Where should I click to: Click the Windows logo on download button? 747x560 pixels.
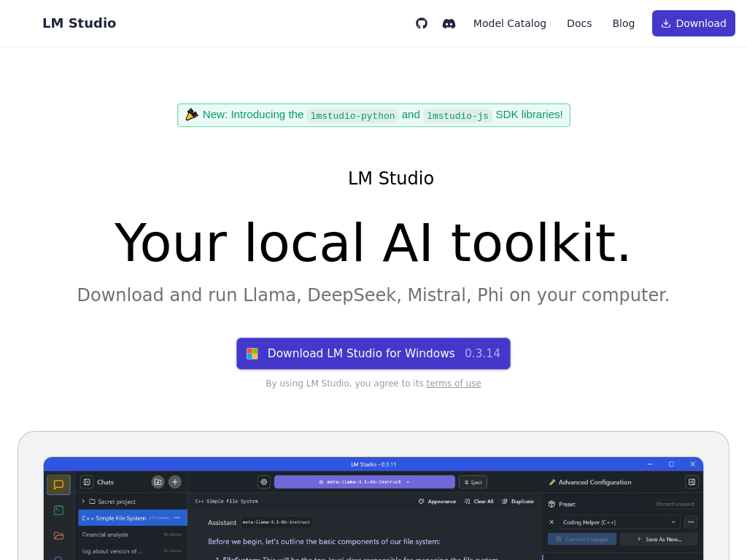coord(252,354)
